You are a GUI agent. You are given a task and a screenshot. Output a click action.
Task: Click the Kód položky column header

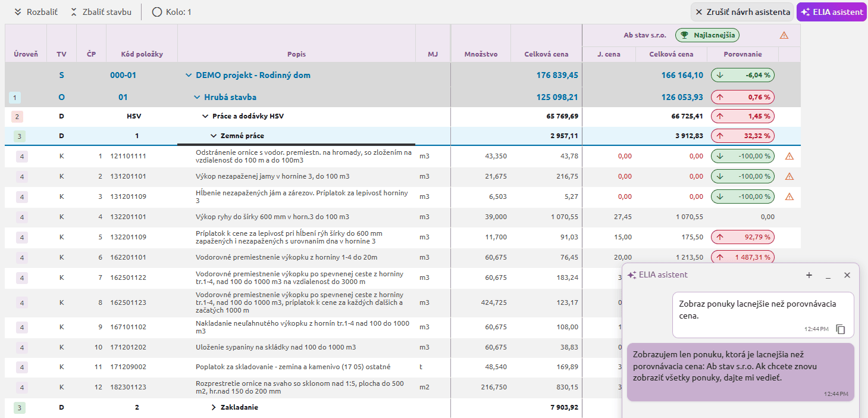pos(142,54)
